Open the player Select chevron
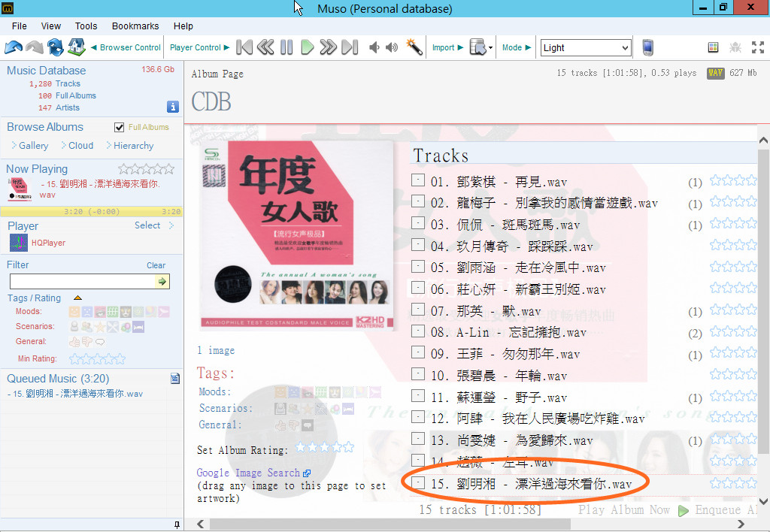Viewport: 770px width, 532px height. 171,225
